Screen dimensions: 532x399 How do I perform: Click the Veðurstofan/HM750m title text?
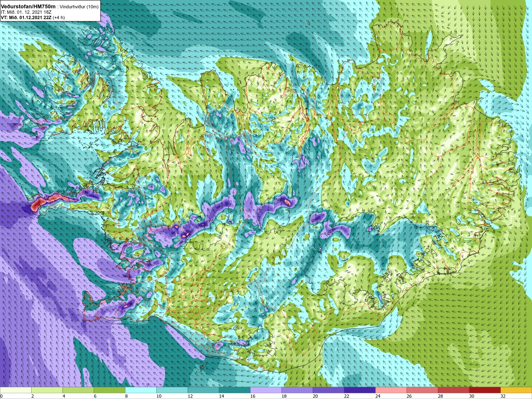tap(28, 6)
